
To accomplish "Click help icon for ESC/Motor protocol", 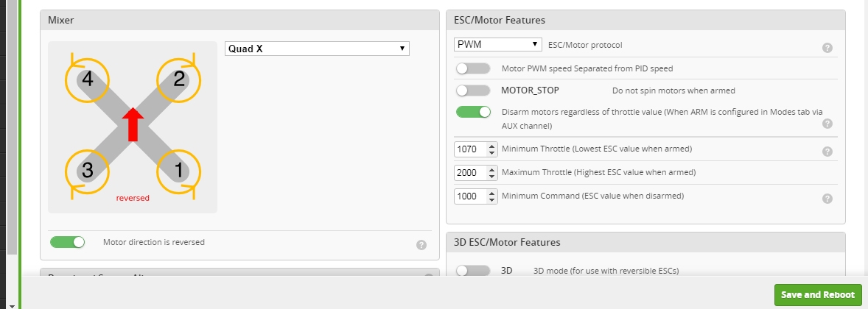I will pos(827,48).
